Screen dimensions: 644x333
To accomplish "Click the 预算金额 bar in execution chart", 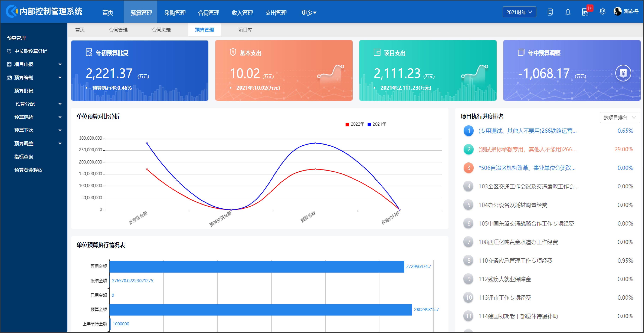I will pyautogui.click(x=260, y=310).
